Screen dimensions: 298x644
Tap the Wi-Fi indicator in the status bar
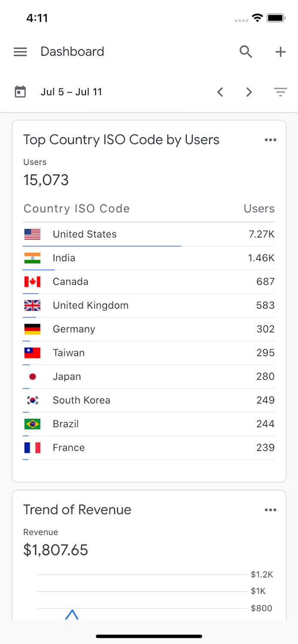tap(257, 18)
